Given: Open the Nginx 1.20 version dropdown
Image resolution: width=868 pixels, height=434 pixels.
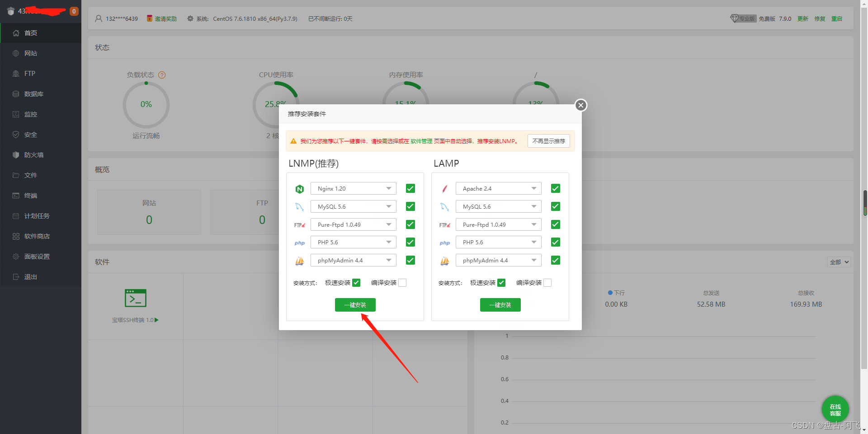Looking at the screenshot, I should tap(354, 188).
